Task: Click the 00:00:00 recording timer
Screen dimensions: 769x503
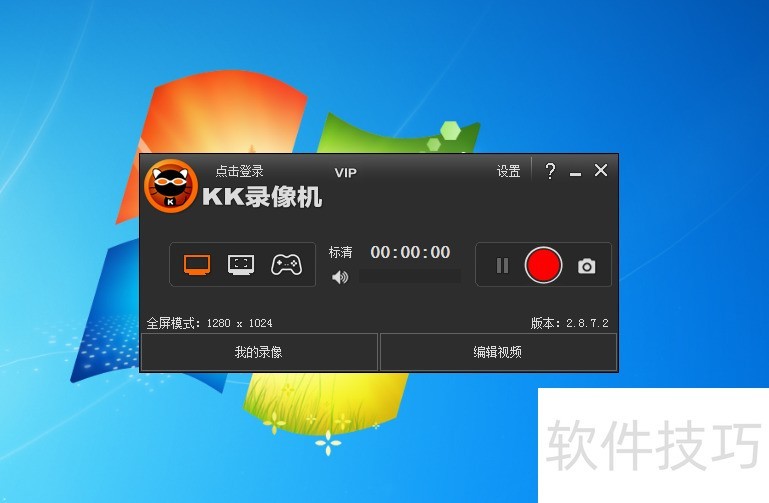Action: [410, 252]
